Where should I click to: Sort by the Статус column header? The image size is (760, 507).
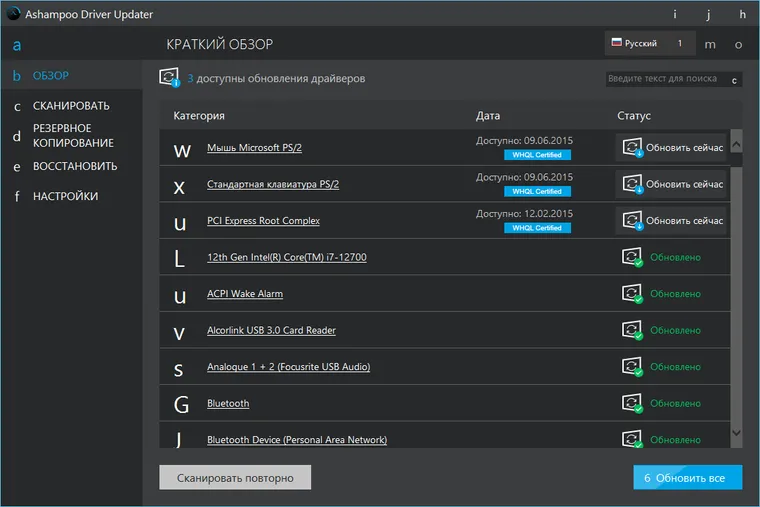[x=634, y=116]
